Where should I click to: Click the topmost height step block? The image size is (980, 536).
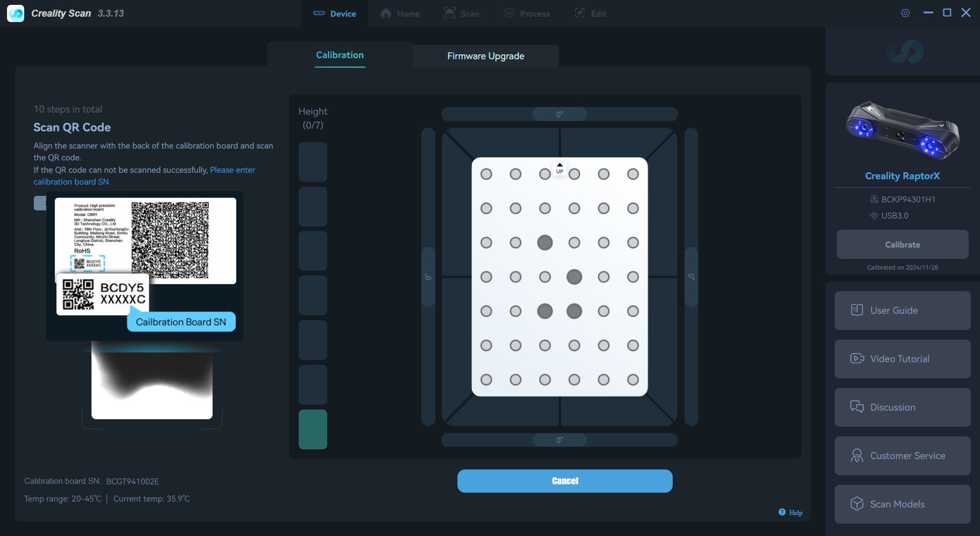pyautogui.click(x=313, y=162)
